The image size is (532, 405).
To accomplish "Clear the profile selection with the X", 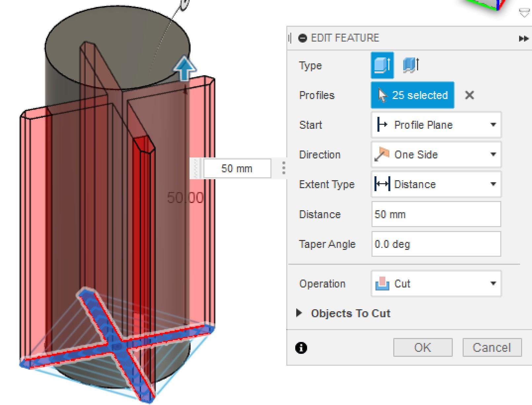I will click(x=469, y=95).
